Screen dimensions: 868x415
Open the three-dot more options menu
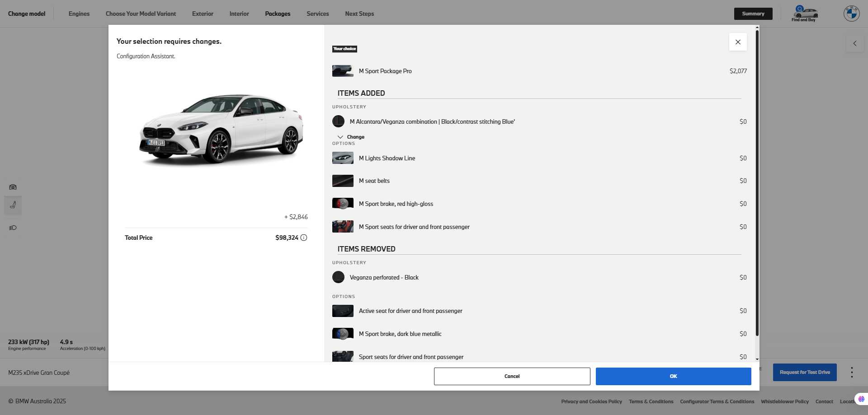[x=852, y=373]
